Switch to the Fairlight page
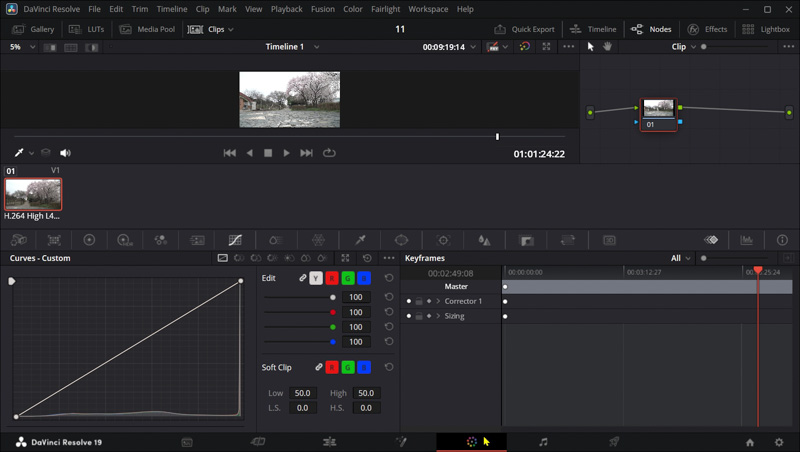 (543, 442)
